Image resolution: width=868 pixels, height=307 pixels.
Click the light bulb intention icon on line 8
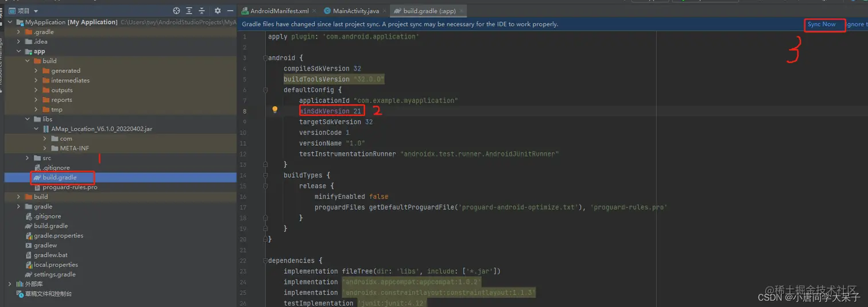point(275,110)
